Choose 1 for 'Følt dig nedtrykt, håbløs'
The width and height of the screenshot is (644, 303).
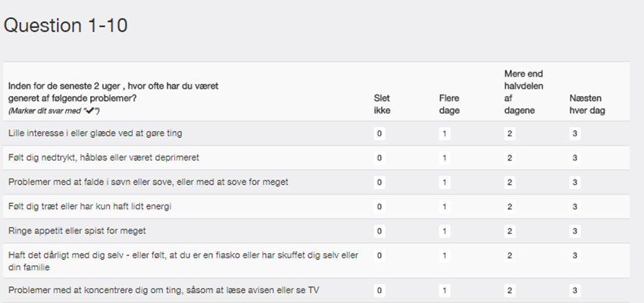pyautogui.click(x=445, y=158)
